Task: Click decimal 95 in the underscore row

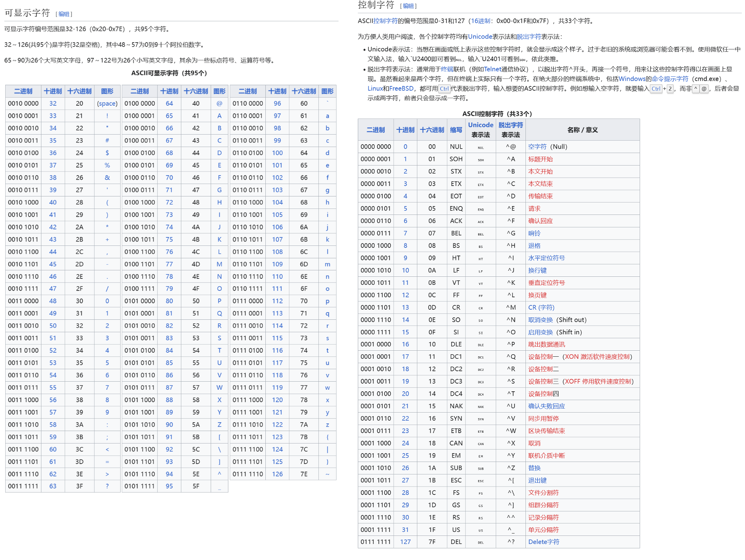Action: tap(169, 486)
